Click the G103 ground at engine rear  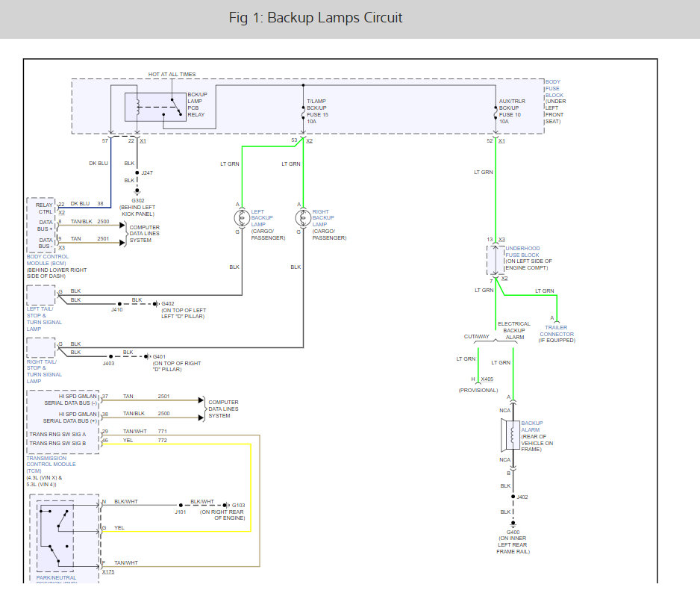(224, 506)
